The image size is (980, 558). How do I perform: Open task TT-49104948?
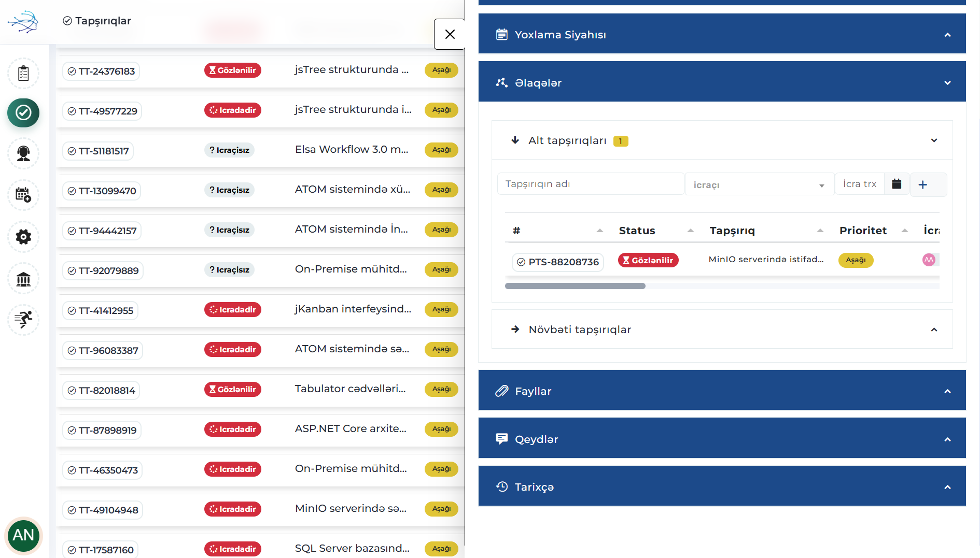point(103,510)
